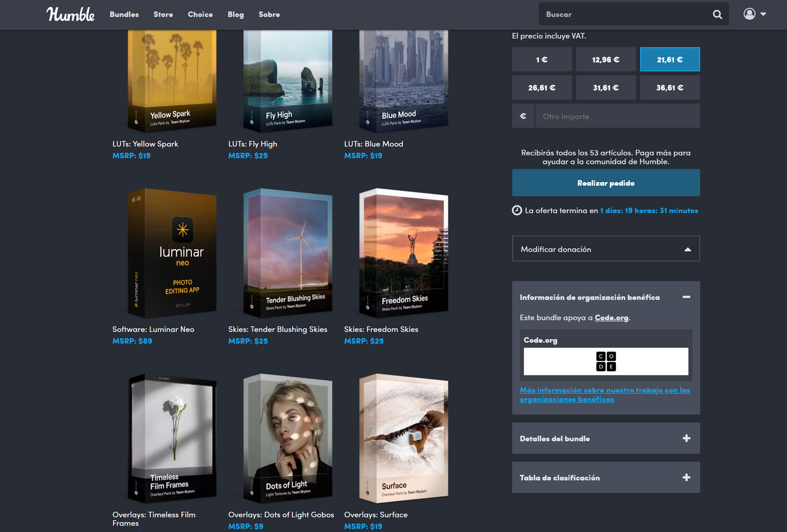Collapse charity info with minus icon
The width and height of the screenshot is (787, 532).
[x=686, y=297]
